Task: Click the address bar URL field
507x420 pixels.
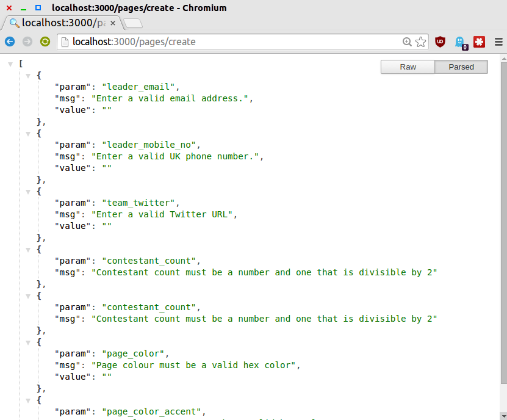Action: [x=232, y=42]
